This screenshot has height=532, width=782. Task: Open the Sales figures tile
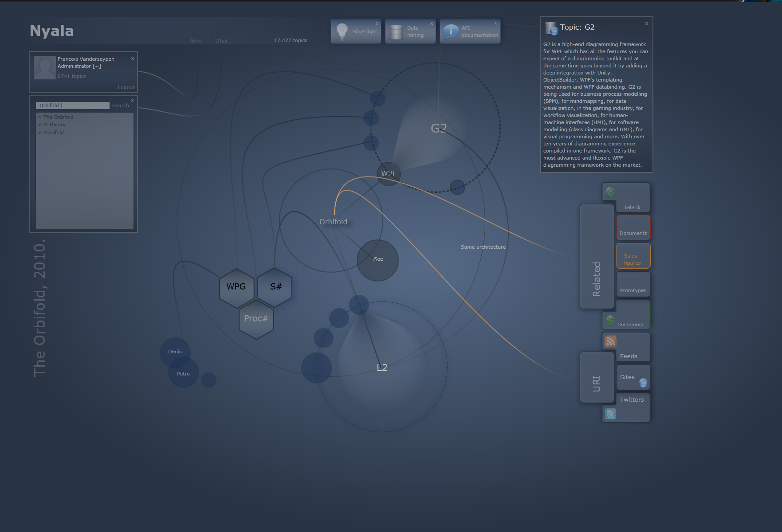(x=633, y=256)
